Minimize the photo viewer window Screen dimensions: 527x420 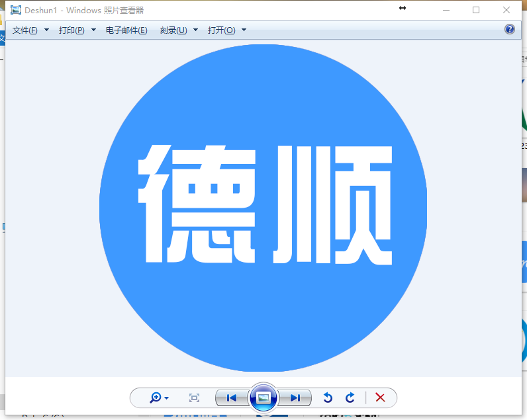pos(446,10)
